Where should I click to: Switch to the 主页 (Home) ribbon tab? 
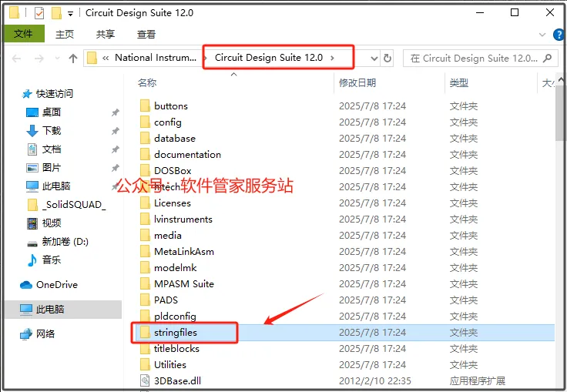click(65, 35)
